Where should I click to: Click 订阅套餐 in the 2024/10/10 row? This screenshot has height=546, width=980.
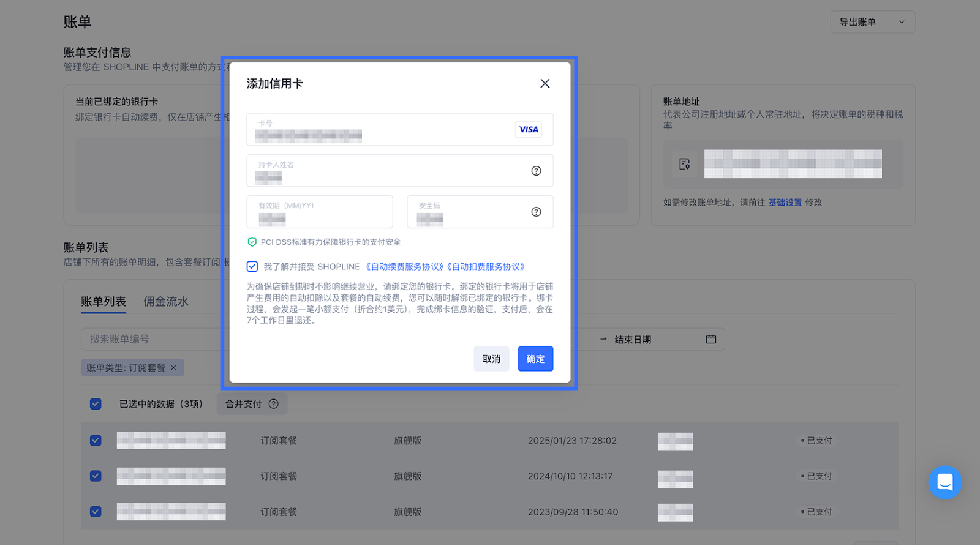[279, 476]
